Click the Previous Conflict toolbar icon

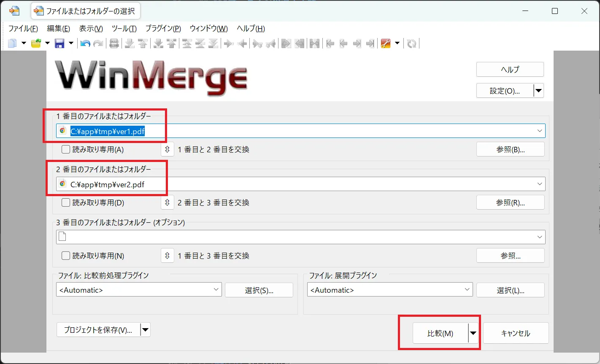[171, 43]
